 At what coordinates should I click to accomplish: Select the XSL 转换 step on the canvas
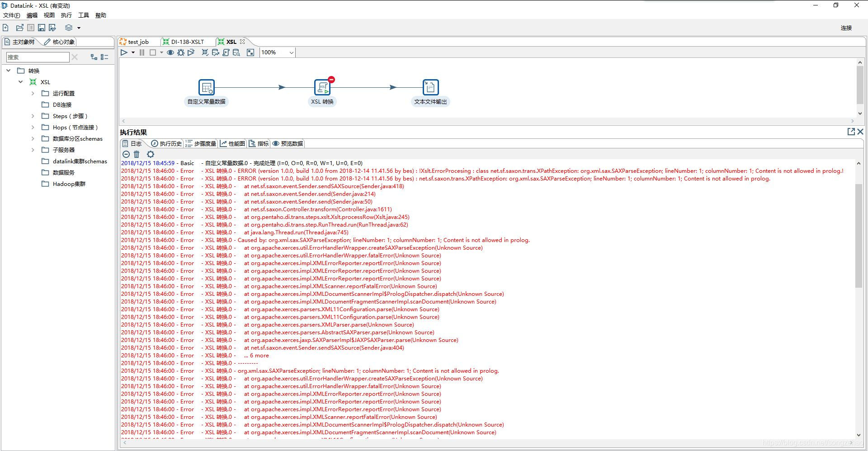click(x=323, y=87)
